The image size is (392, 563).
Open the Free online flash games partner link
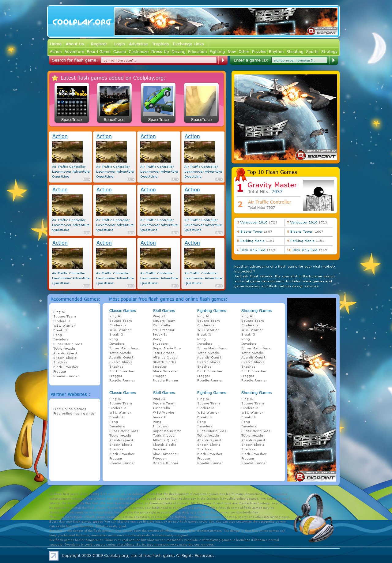[74, 414]
